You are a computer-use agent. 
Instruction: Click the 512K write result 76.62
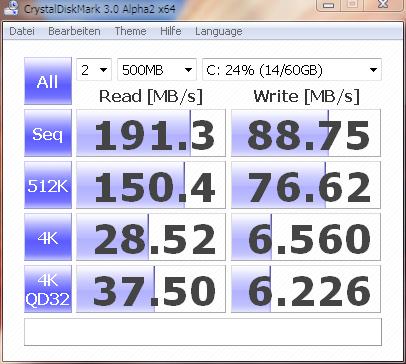(x=306, y=185)
